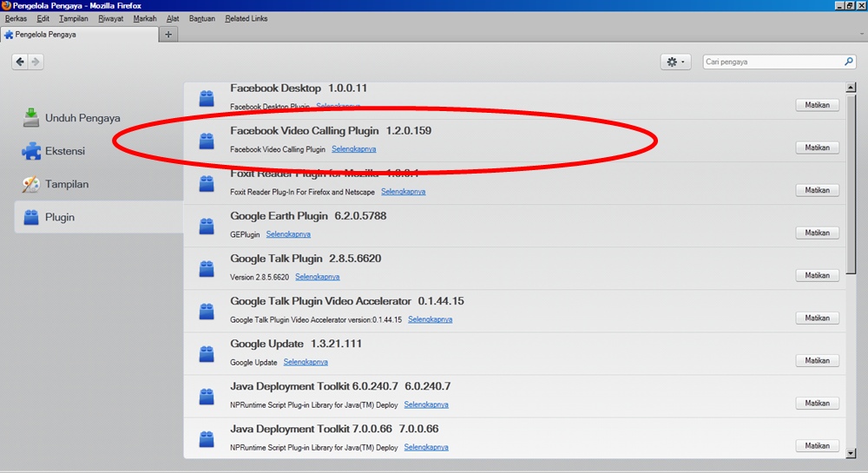Open Related Links menu
This screenshot has height=473, width=868.
tap(247, 18)
